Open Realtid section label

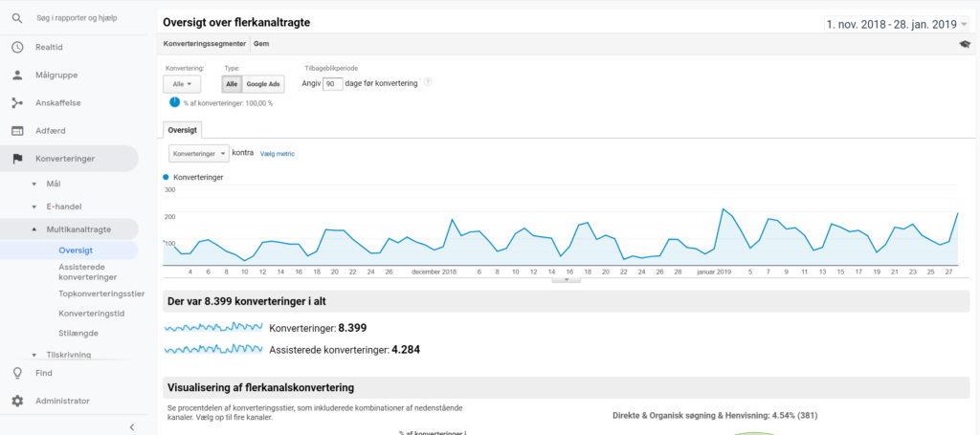point(49,47)
